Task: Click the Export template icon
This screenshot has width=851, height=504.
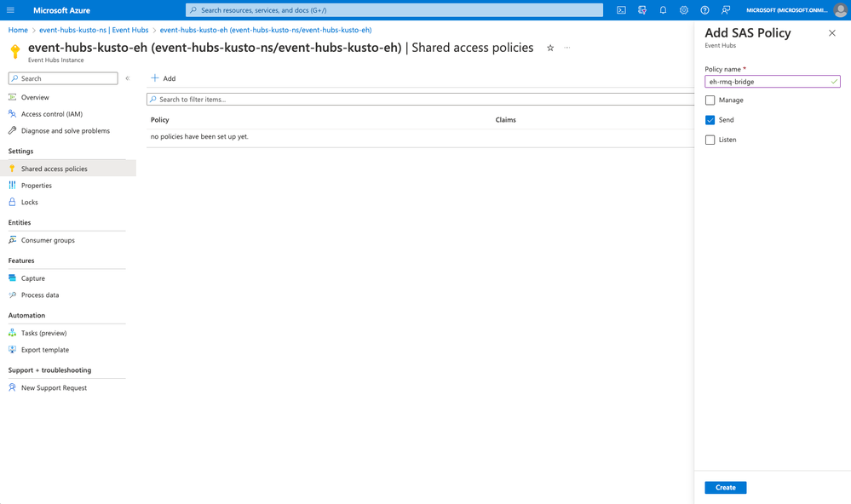Action: (x=13, y=350)
